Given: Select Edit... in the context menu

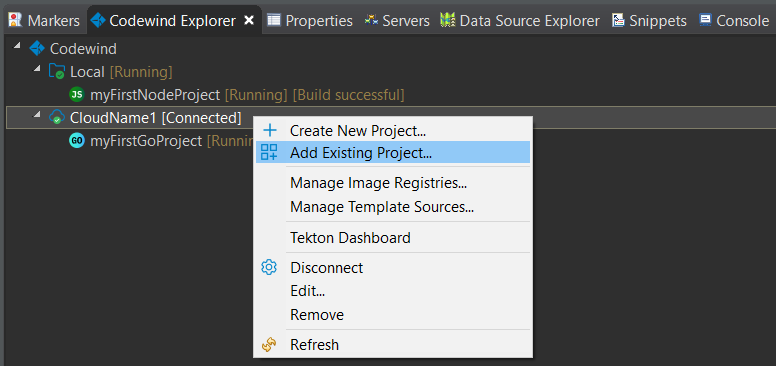Looking at the screenshot, I should [393, 291].
